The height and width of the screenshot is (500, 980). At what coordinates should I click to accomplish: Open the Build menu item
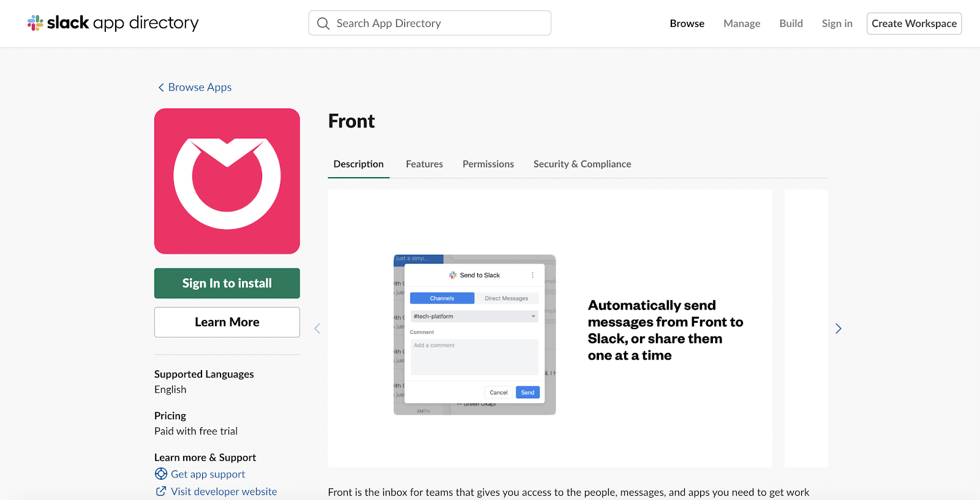coord(791,23)
